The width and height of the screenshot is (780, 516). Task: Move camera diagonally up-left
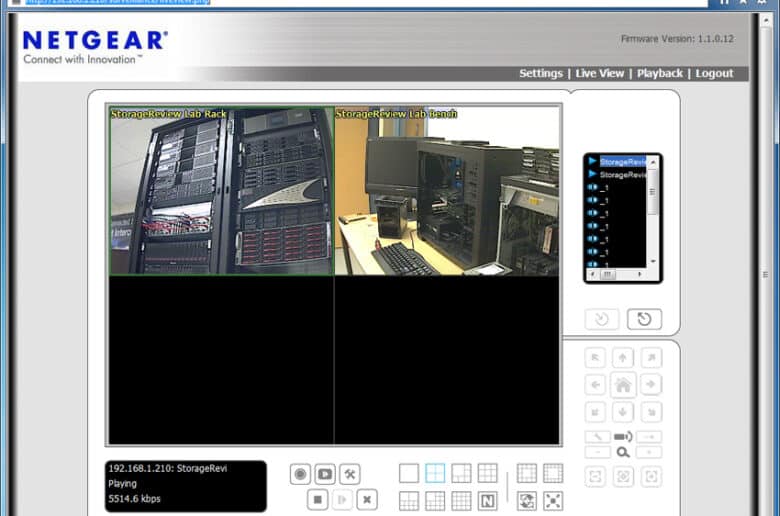(595, 357)
